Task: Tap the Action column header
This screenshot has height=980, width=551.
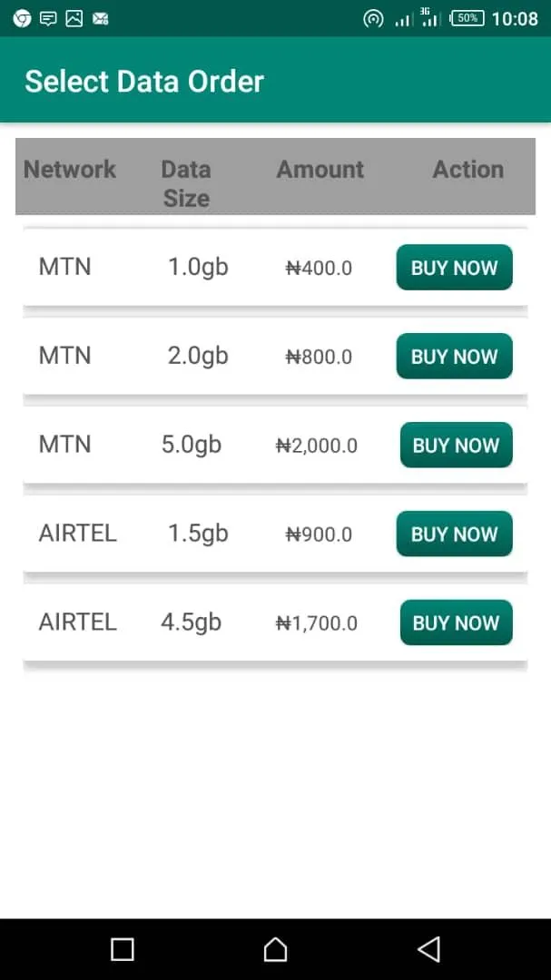Action: point(467,170)
